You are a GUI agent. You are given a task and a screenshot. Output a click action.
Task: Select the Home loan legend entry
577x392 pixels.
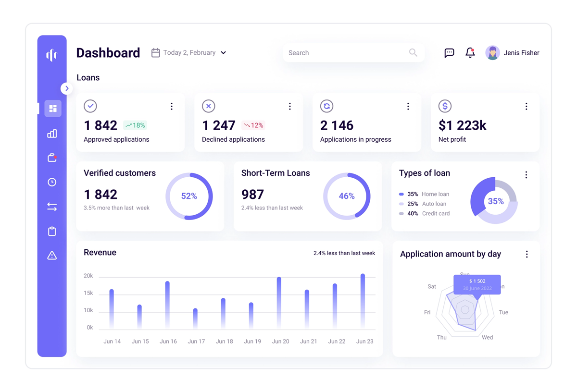tap(424, 194)
